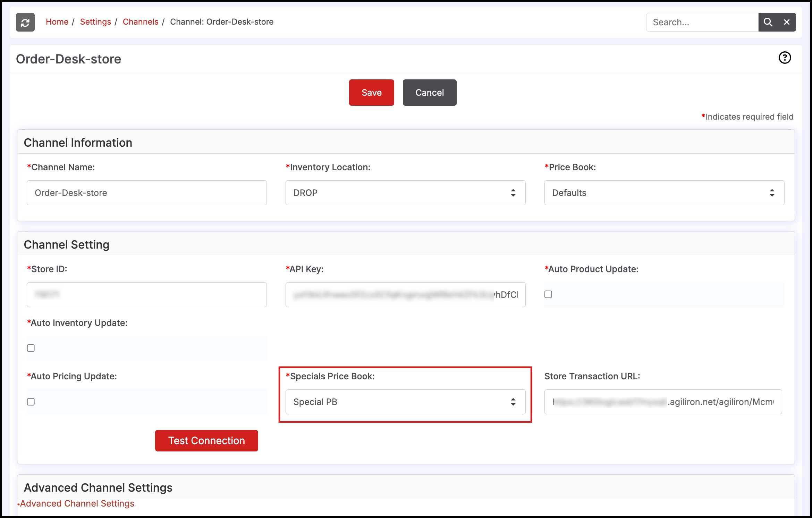This screenshot has width=812, height=518.
Task: Click the Test Connection button
Action: coord(206,441)
